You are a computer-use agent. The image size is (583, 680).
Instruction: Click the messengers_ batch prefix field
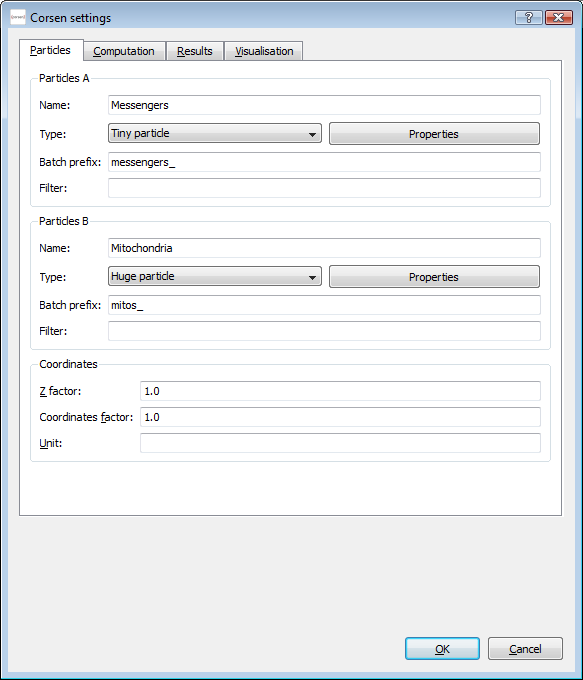pyautogui.click(x=324, y=162)
